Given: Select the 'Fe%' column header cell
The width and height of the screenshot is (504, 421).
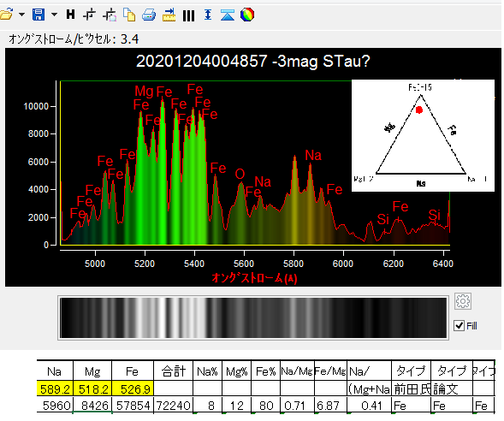Looking at the screenshot, I should [265, 371].
